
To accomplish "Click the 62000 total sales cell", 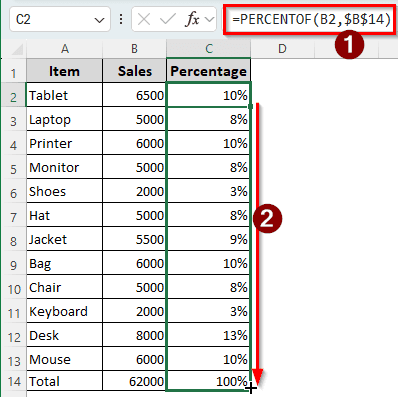I will pos(134,381).
